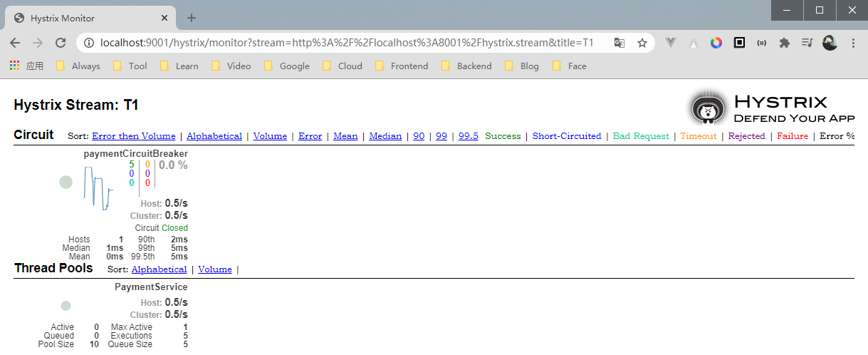Reload the Hystrix Monitor page
The image size is (868, 355).
click(x=61, y=43)
